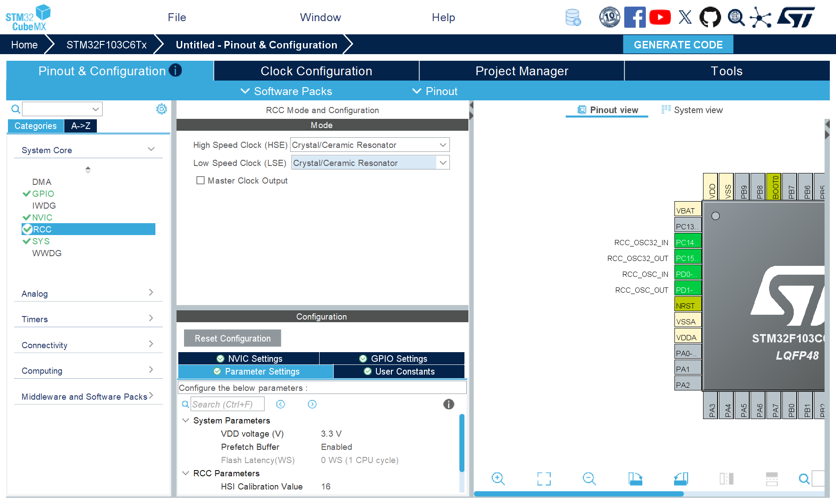Click the STM32CubeMX logo
The height and width of the screenshot is (504, 836).
tap(28, 18)
